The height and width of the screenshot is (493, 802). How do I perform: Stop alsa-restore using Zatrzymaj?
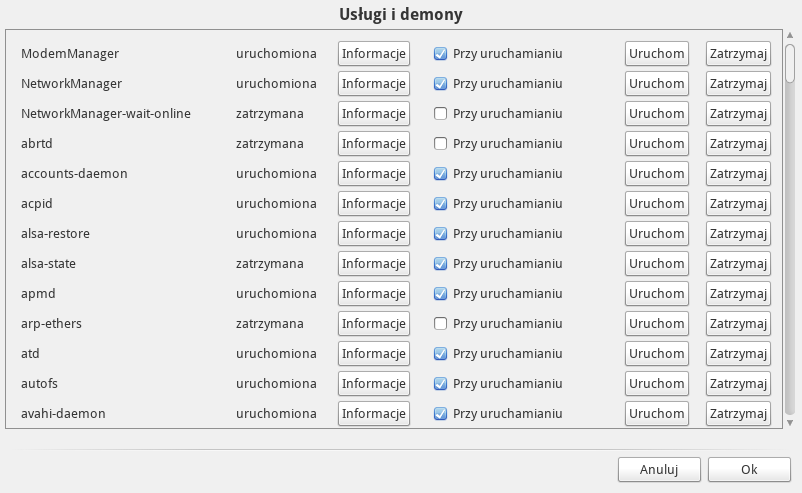click(738, 234)
